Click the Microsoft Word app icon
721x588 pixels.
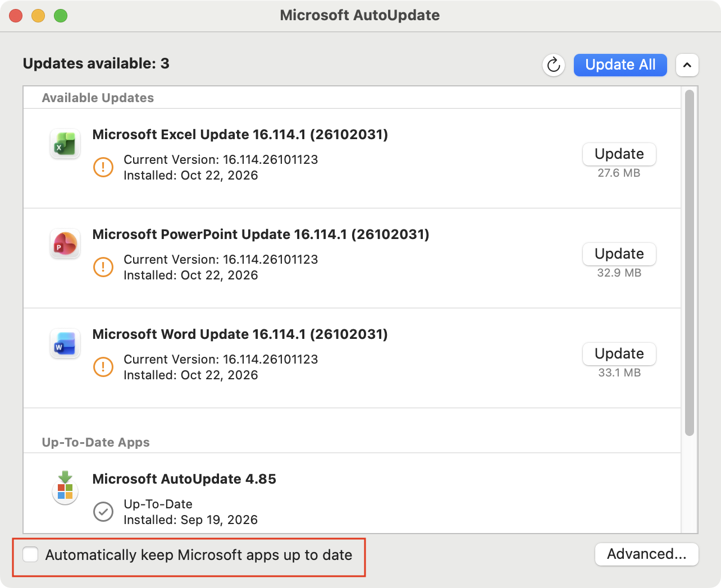[x=65, y=344]
